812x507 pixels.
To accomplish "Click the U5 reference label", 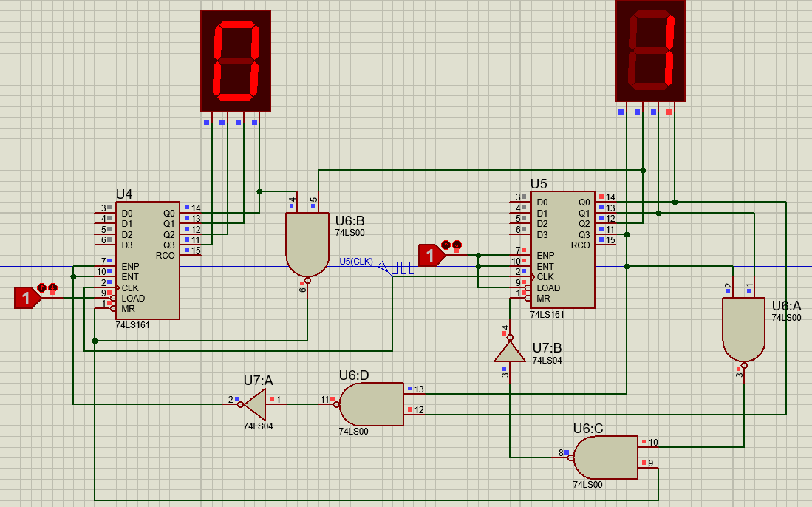I will point(539,184).
